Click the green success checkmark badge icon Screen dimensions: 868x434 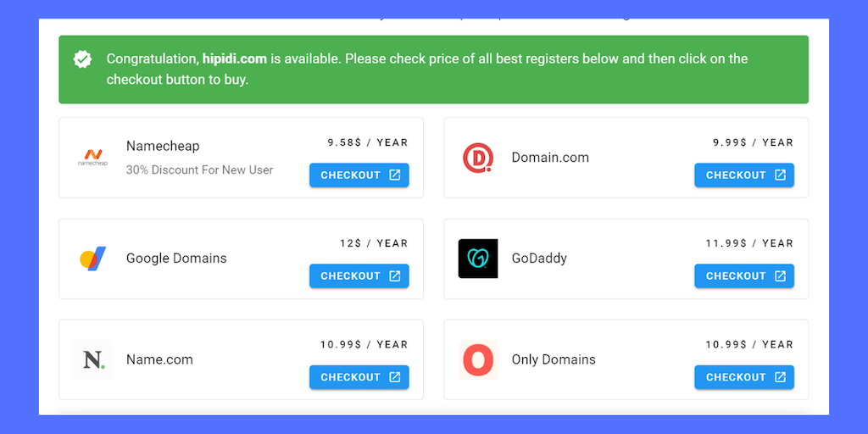[82, 59]
